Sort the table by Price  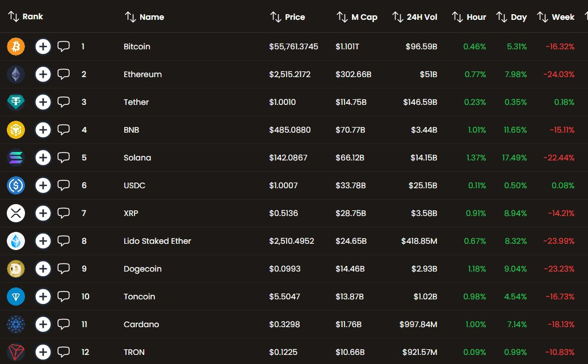[288, 17]
